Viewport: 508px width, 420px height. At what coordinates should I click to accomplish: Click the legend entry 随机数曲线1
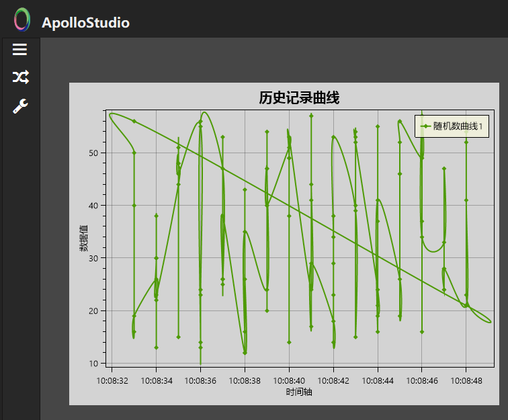(x=452, y=126)
